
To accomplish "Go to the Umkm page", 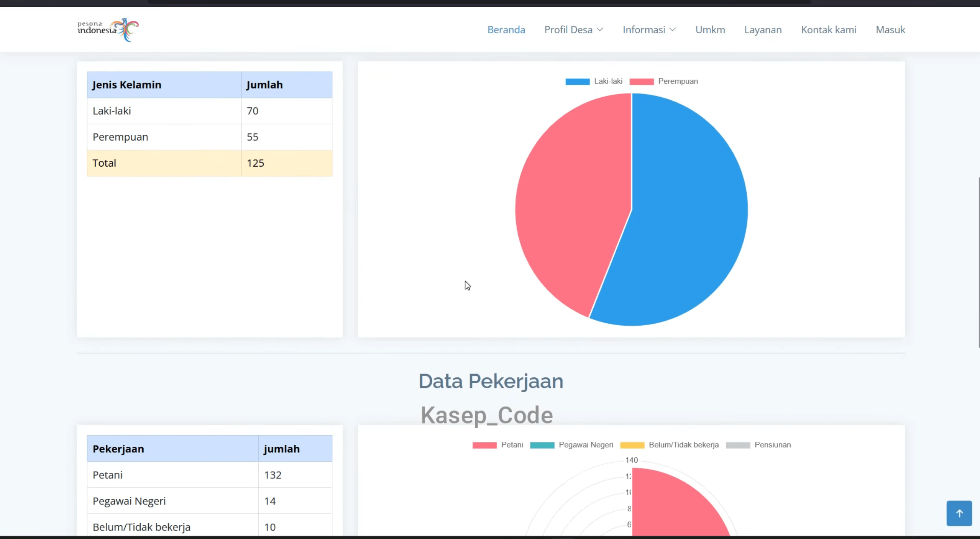I will pos(710,29).
